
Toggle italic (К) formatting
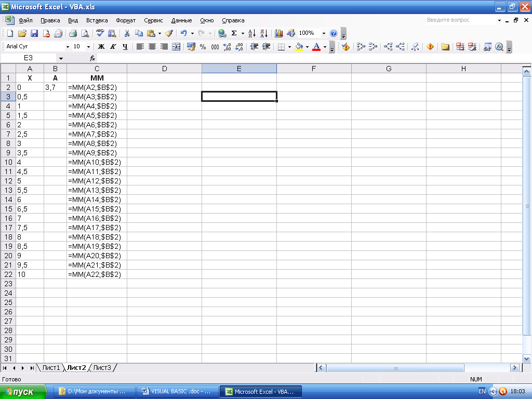pyautogui.click(x=113, y=47)
